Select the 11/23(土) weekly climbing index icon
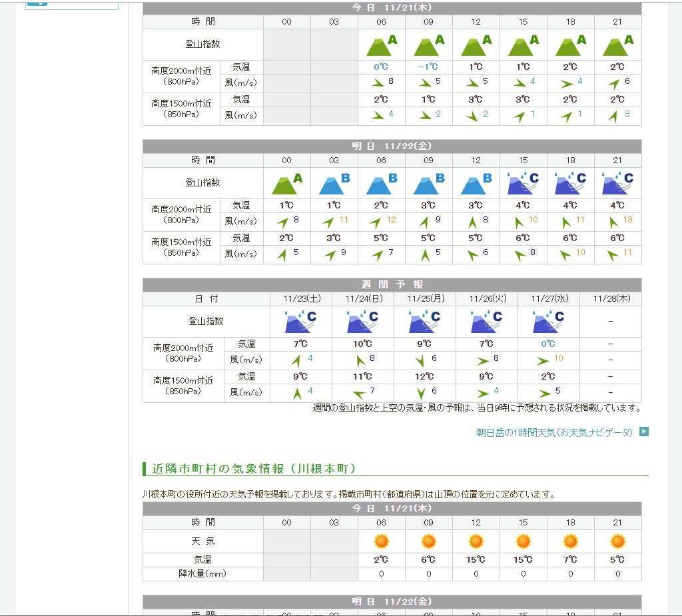 pyautogui.click(x=300, y=322)
